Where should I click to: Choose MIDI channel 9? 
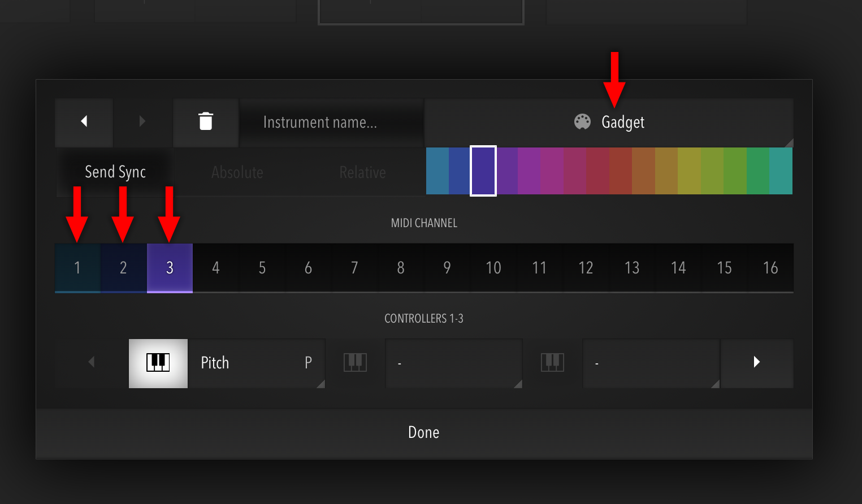447,268
